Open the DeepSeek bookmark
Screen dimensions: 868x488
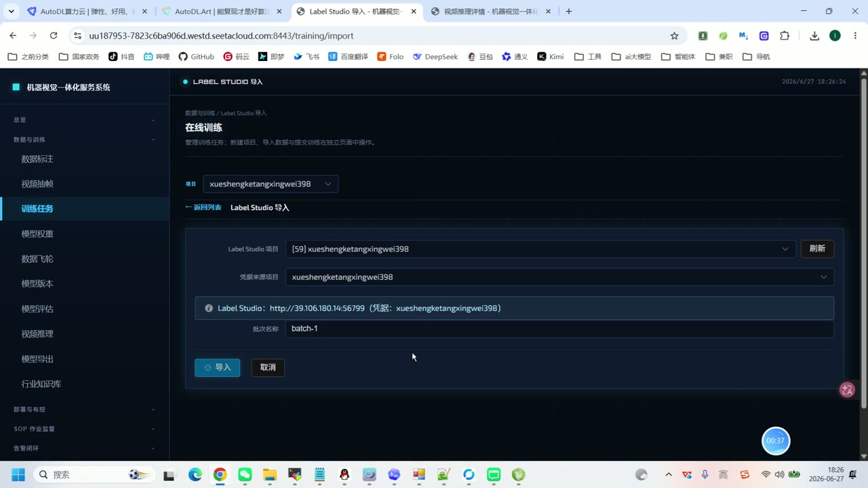pos(435,57)
